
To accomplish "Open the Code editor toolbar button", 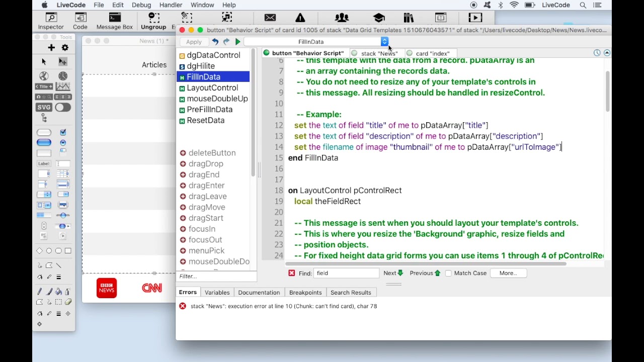I will tap(80, 21).
